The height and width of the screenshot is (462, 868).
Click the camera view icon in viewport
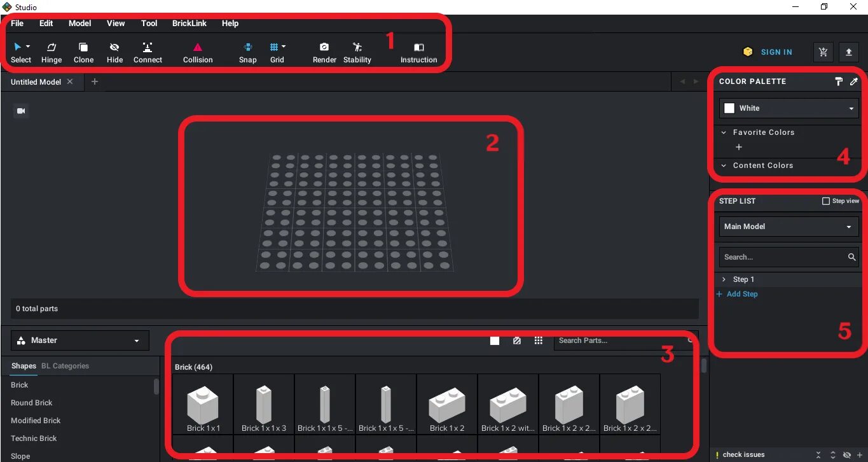tap(21, 111)
